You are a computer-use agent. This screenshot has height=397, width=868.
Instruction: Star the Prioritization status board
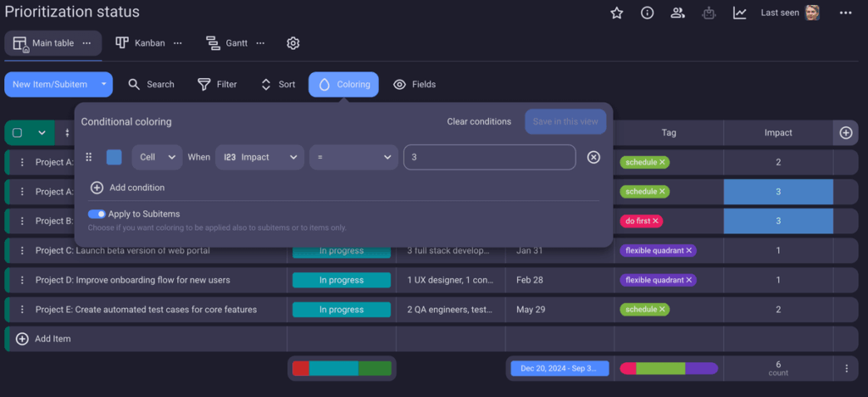point(617,13)
